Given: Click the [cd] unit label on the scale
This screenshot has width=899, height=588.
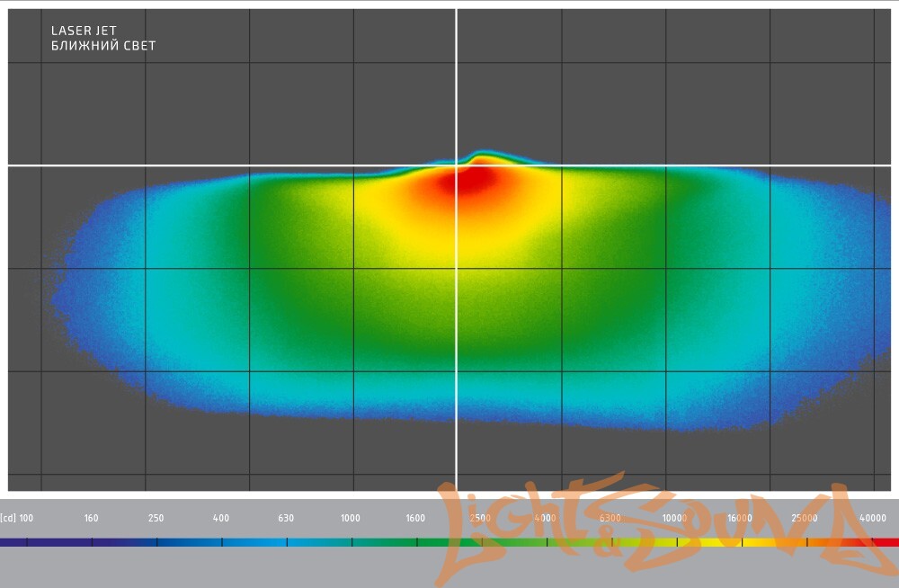Looking at the screenshot, I should (x=8, y=519).
